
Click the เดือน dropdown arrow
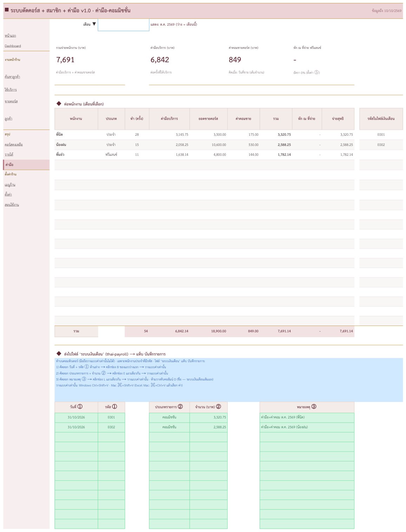94,24
